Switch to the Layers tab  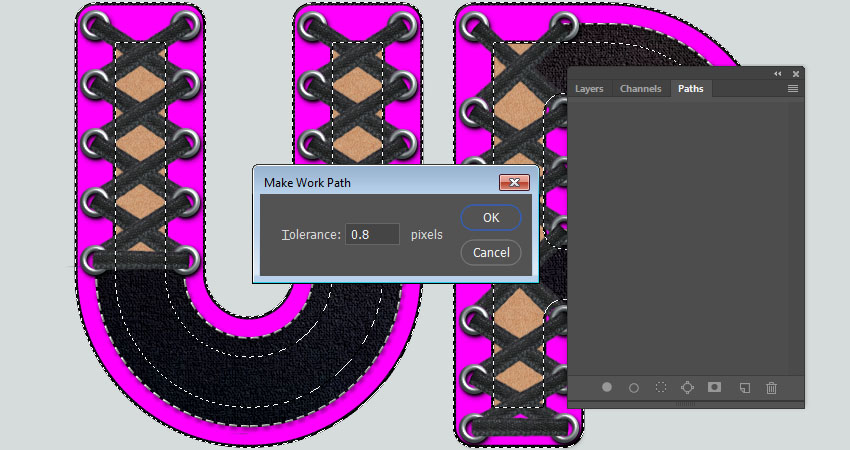pyautogui.click(x=589, y=89)
